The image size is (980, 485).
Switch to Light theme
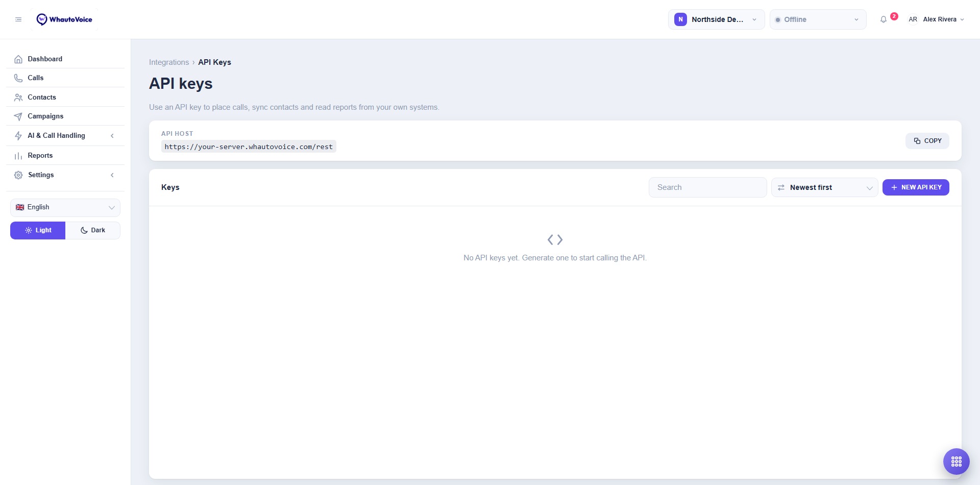pyautogui.click(x=38, y=230)
